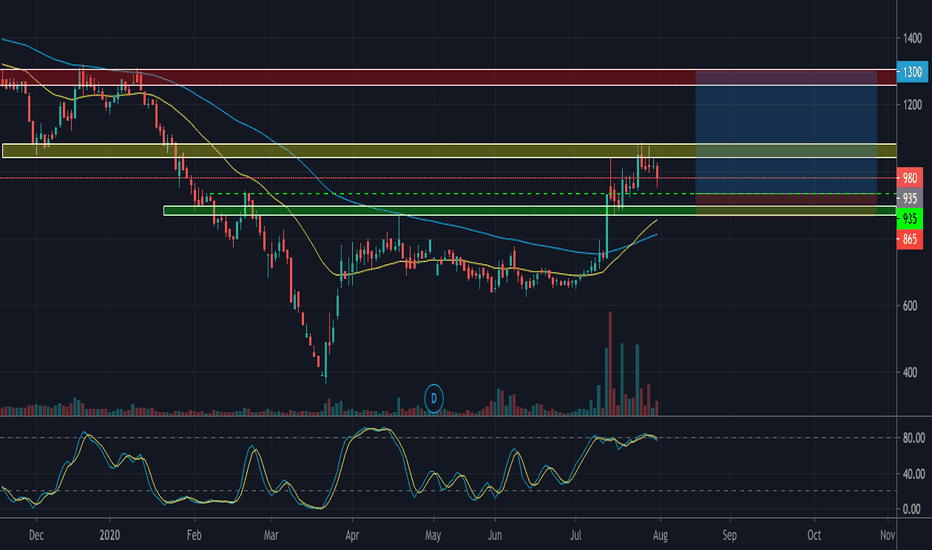Click the 40.00 oscillator axis label
The width and height of the screenshot is (932, 550).
(914, 474)
